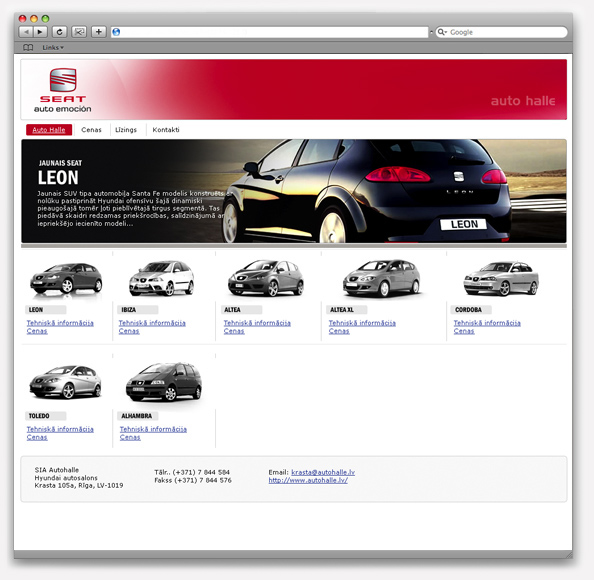
Task: Reload the page with the refresh icon
Action: tap(59, 32)
